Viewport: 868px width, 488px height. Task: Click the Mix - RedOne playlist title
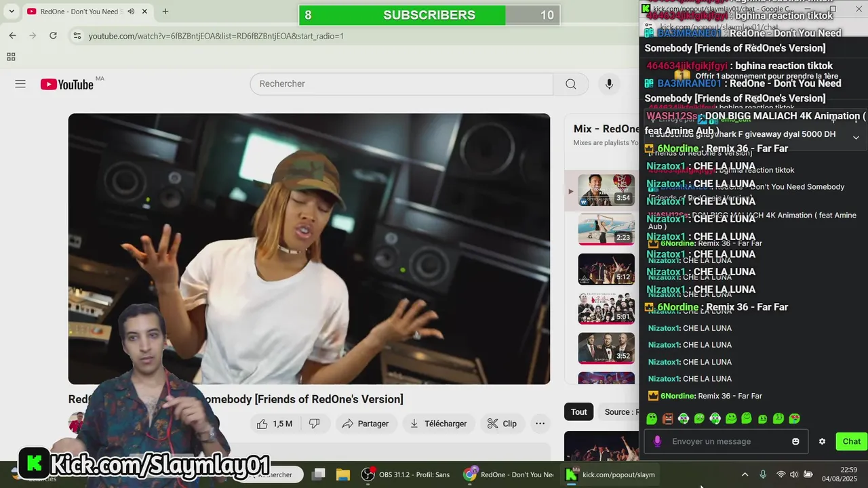click(x=606, y=129)
